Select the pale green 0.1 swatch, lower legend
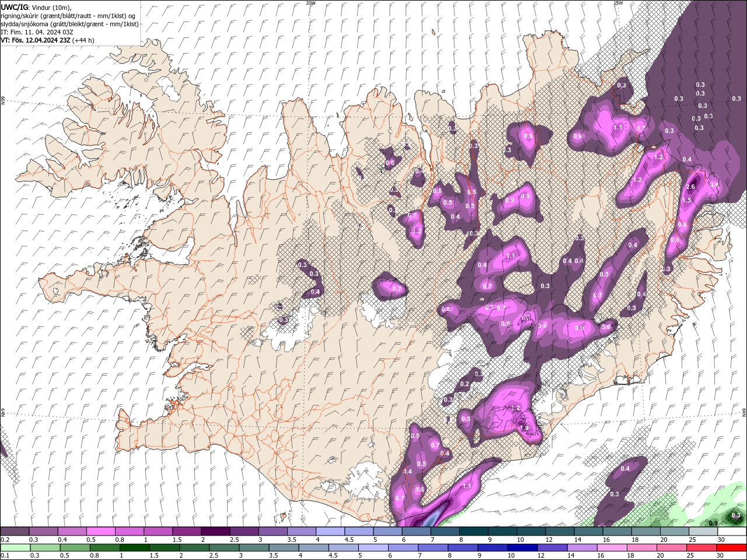This screenshot has width=747, height=560. coord(15,548)
